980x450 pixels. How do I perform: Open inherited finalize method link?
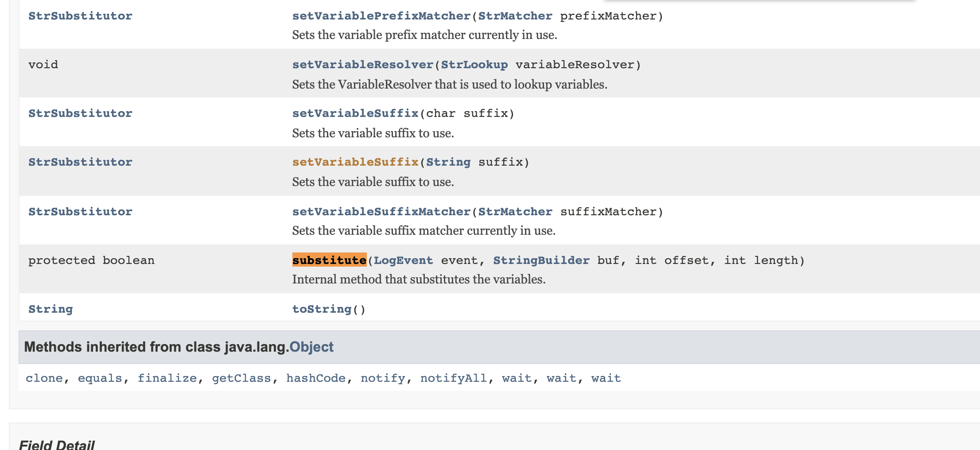(x=167, y=378)
